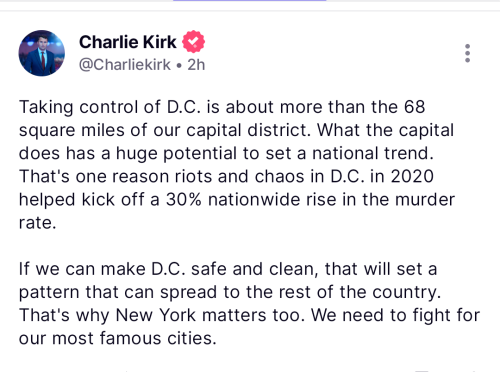Screen dimensions: 500x372
Task: Click the first paragraph about taking control of D.C.
Action: pos(237,165)
